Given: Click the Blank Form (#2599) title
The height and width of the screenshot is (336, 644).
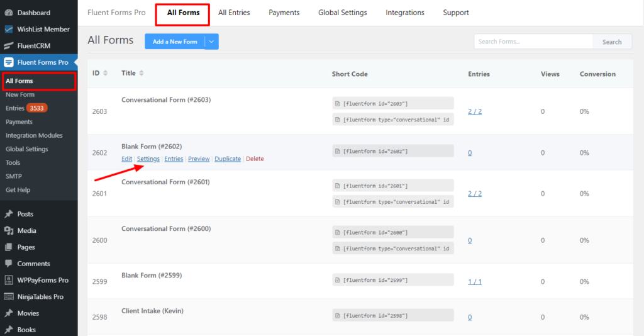Looking at the screenshot, I should pyautogui.click(x=152, y=275).
